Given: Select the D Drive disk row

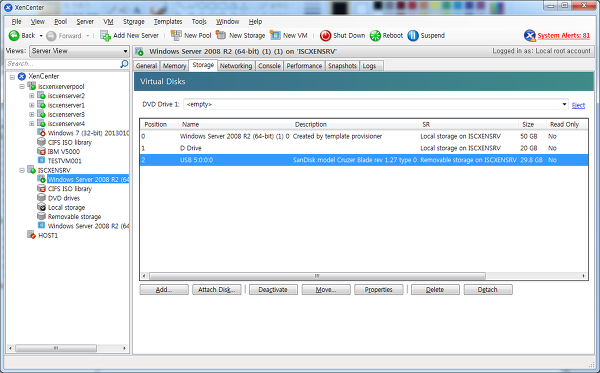Looking at the screenshot, I should [364, 148].
